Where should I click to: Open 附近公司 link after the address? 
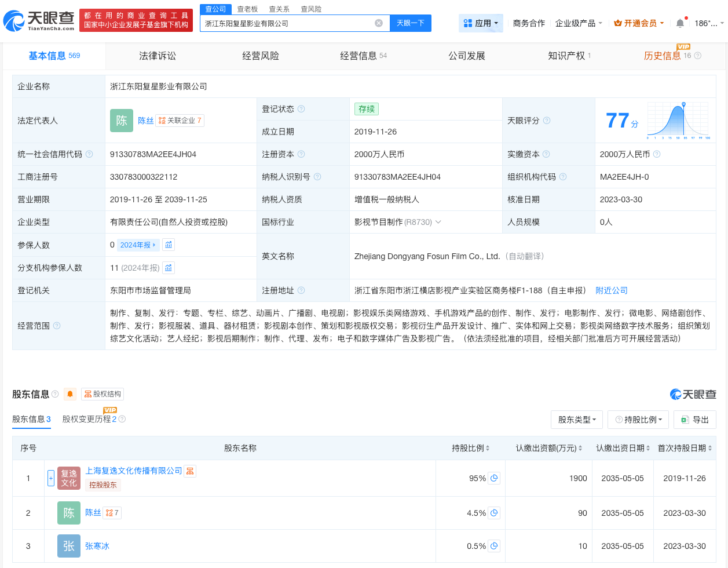[x=612, y=290]
